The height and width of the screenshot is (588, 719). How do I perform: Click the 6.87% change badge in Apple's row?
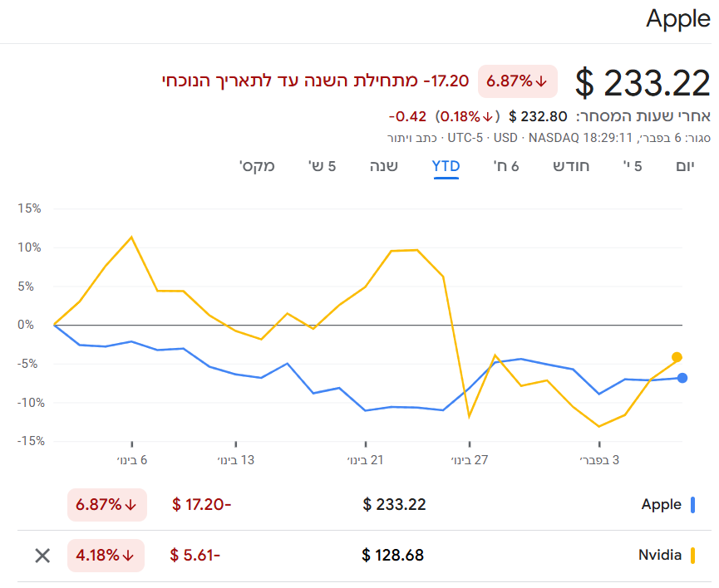pos(106,504)
